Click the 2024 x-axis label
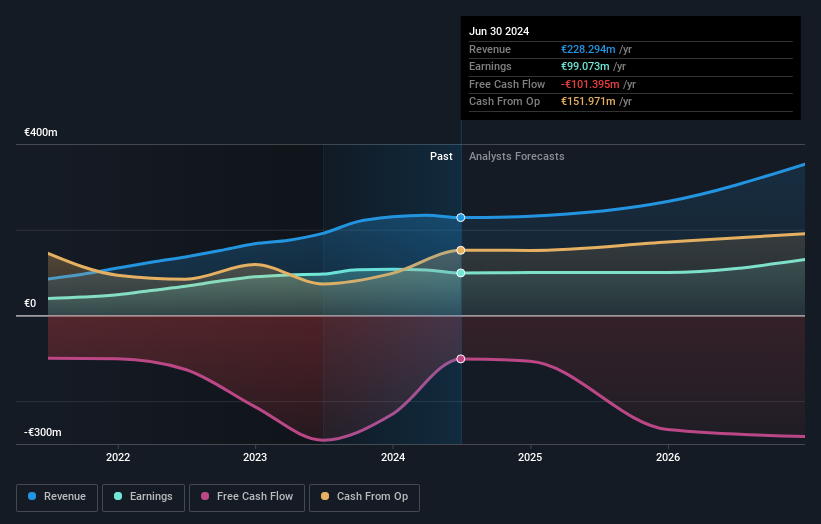The image size is (821, 524). point(393,457)
